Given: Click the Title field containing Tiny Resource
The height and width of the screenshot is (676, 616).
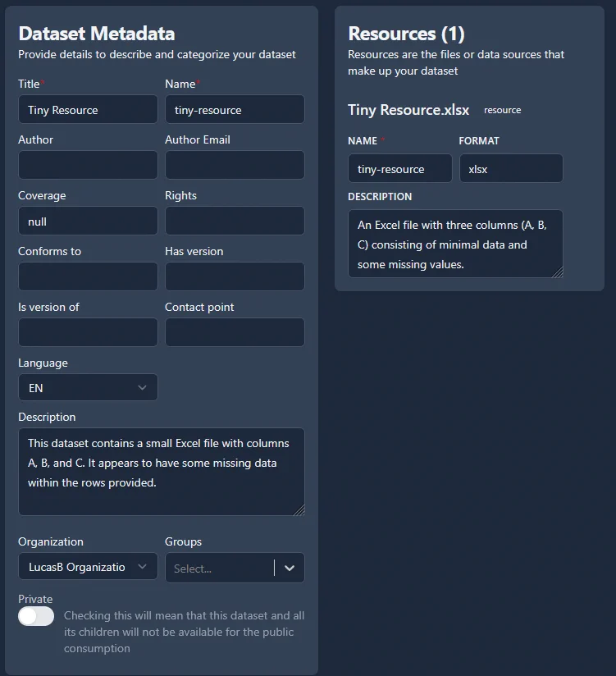Looking at the screenshot, I should click(88, 109).
